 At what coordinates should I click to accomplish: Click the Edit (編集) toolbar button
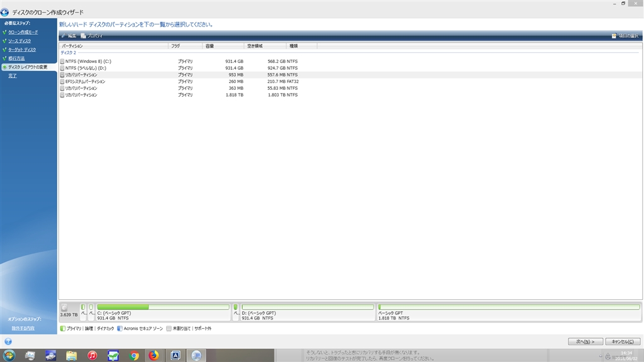pos(69,36)
